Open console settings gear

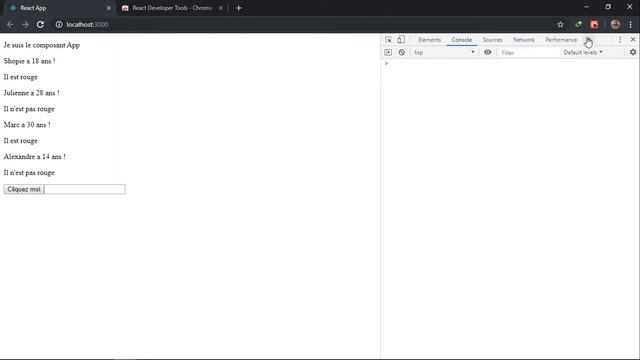point(633,52)
